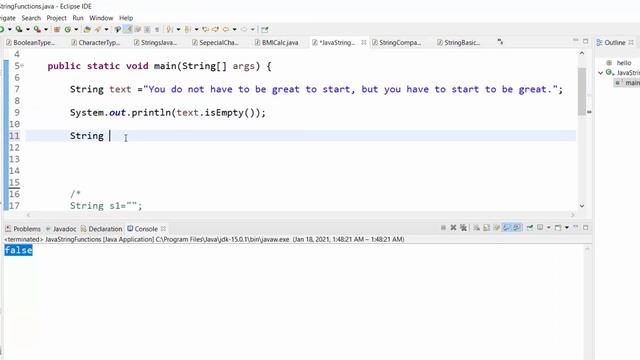This screenshot has height=360, width=640.
Task: Click the Open Task wand icon
Action: (98, 29)
